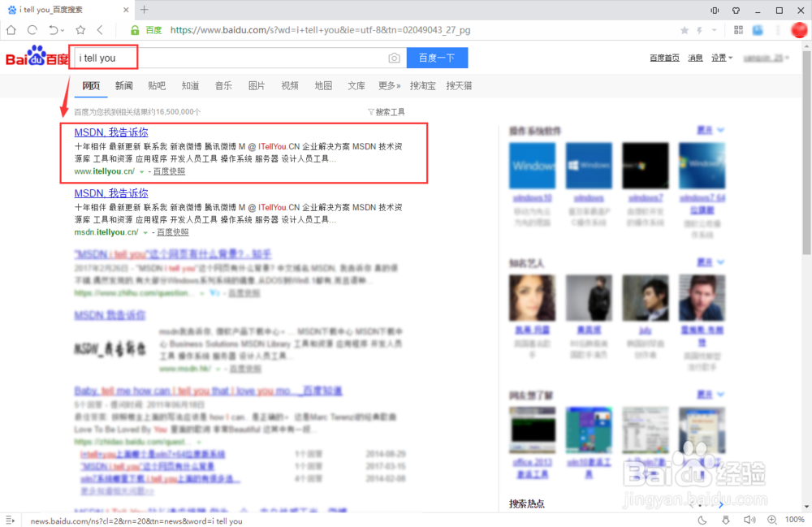The image size is (812, 527).
Task: Click the browser Home icon
Action: tap(11, 30)
